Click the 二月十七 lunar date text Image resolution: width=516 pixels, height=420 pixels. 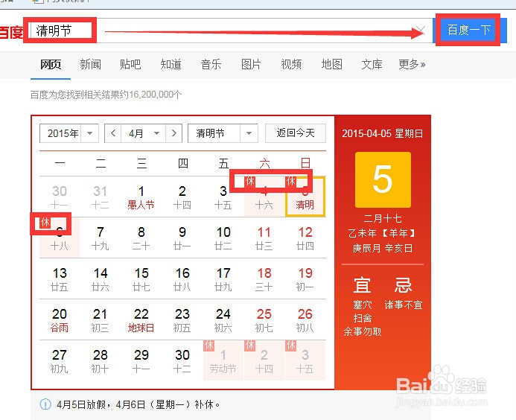(x=383, y=218)
